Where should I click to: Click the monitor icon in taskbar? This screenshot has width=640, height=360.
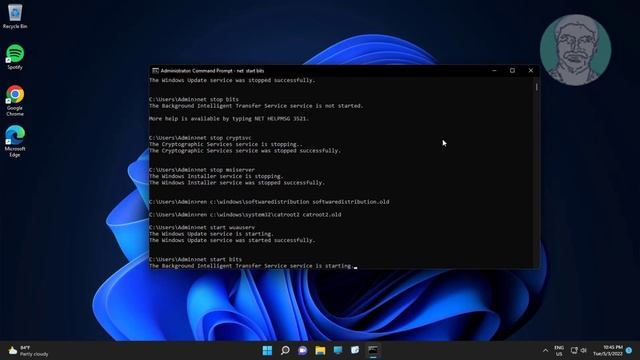338,350
